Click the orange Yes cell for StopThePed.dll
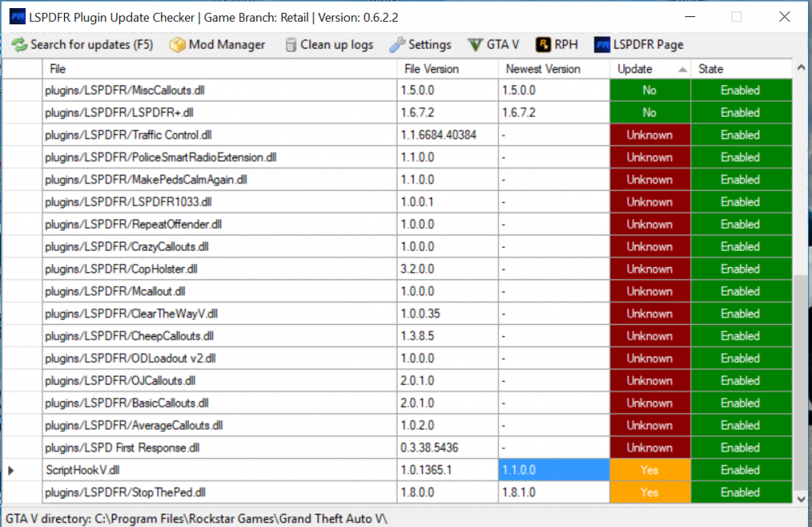Screen dimensions: 812x527 (650, 492)
